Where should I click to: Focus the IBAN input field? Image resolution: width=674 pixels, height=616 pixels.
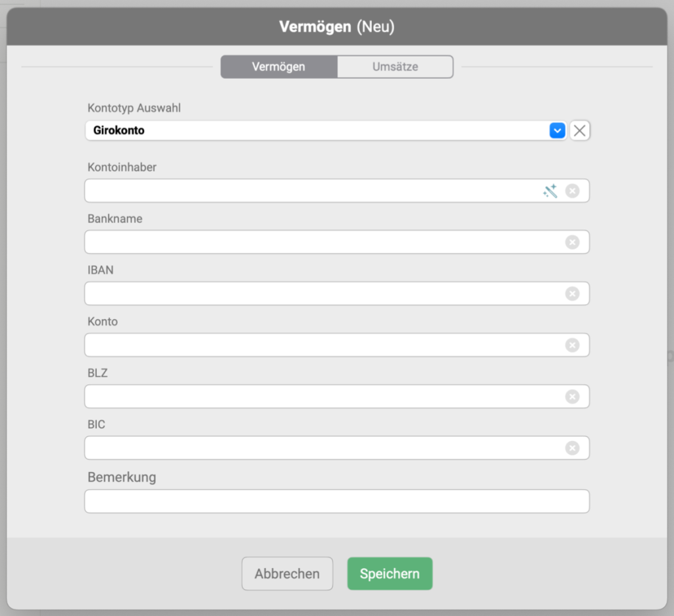point(323,294)
